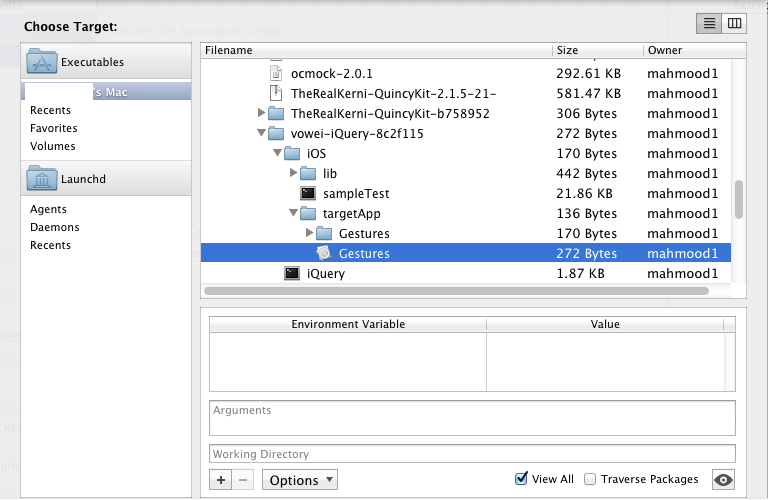Click the 306 Bytes size value
Viewport: 768px width, 500px height.
[x=587, y=114]
